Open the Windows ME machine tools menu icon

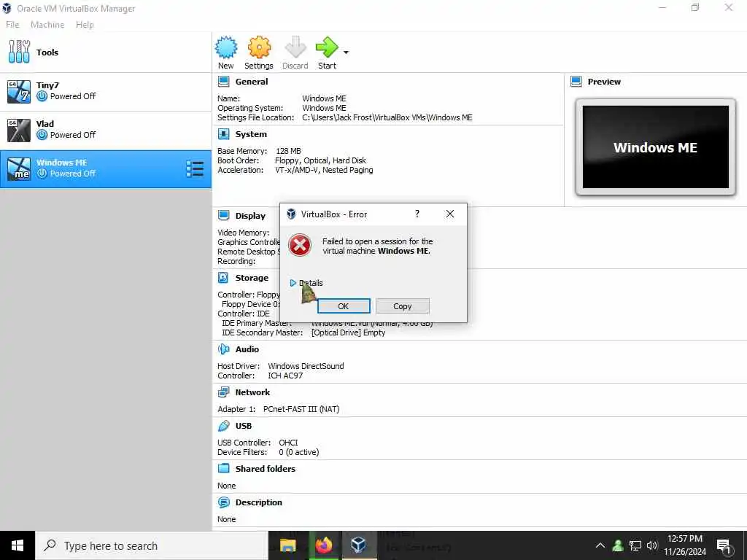tap(195, 169)
